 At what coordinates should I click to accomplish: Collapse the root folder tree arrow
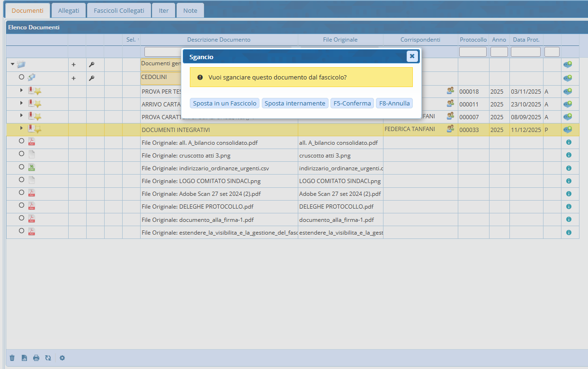[13, 64]
